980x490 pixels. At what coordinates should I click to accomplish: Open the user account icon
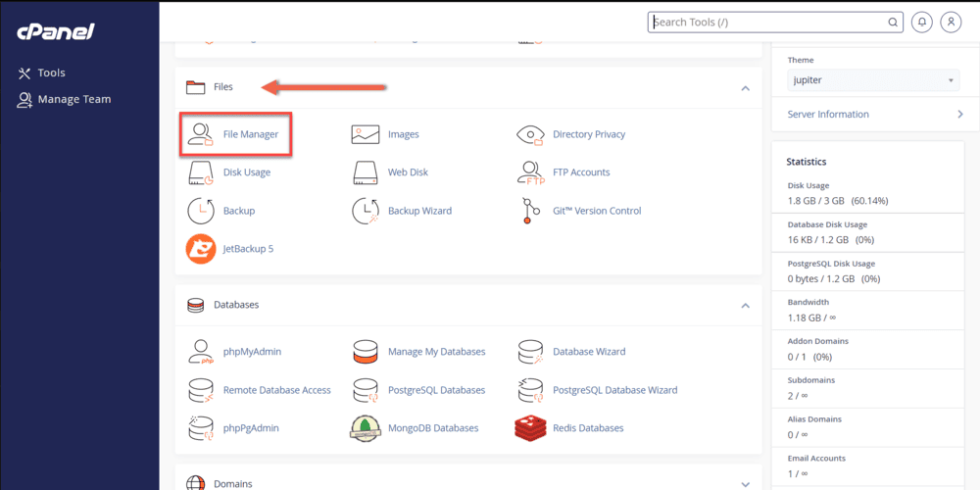coord(951,23)
